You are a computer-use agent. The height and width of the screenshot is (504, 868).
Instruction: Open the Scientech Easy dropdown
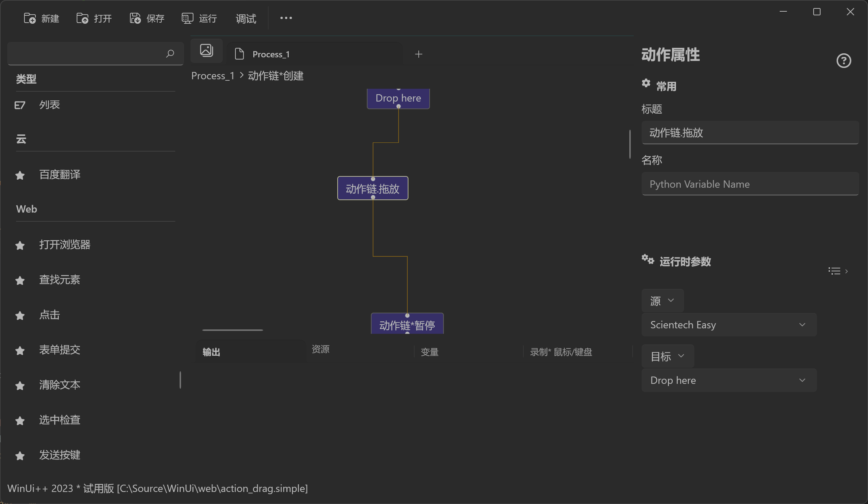pos(729,325)
